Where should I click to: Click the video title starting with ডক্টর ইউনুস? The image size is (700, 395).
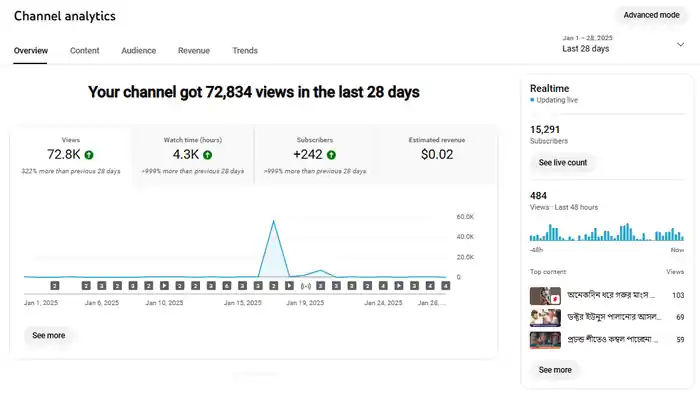pos(614,317)
